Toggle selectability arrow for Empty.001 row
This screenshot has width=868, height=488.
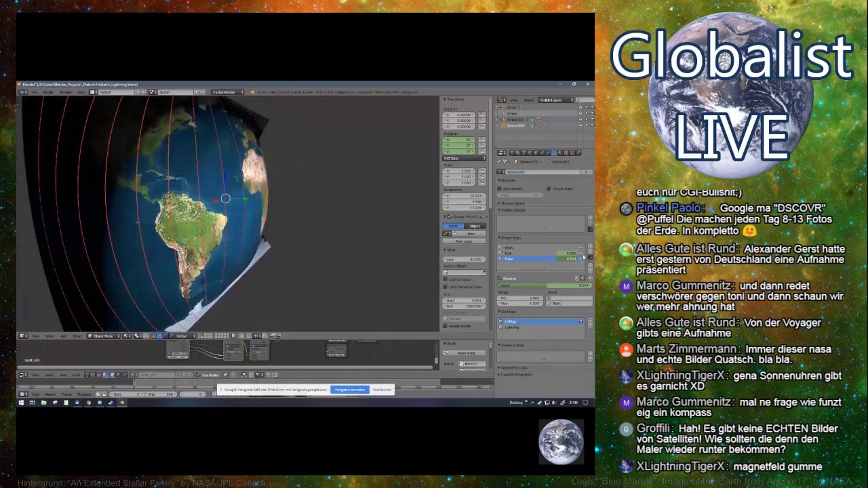pos(587,119)
